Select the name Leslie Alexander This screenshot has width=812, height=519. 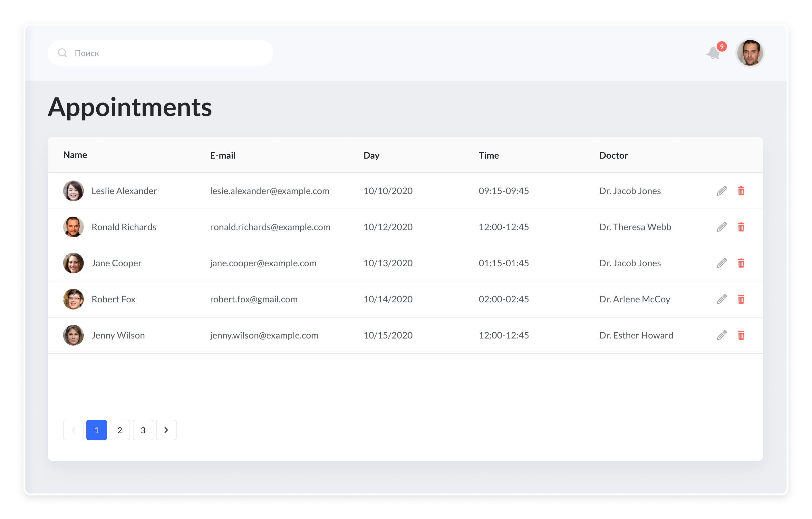pos(124,191)
